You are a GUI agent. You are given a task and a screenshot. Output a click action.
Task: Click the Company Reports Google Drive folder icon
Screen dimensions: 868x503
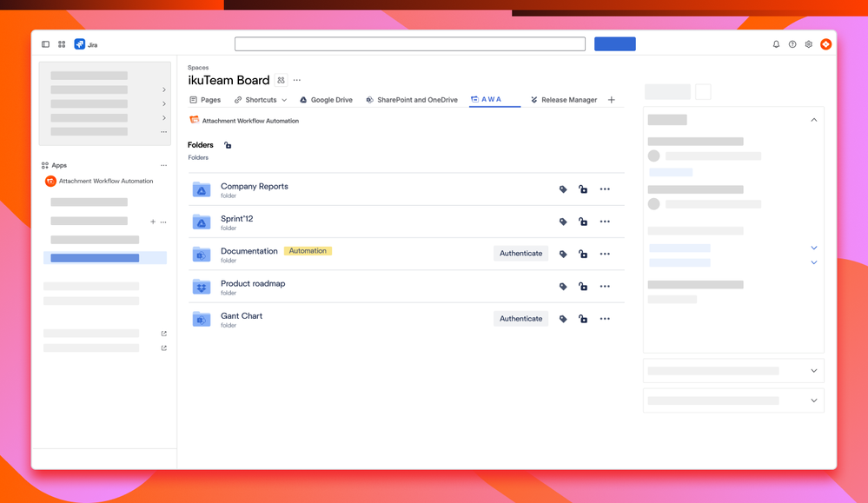coord(202,189)
